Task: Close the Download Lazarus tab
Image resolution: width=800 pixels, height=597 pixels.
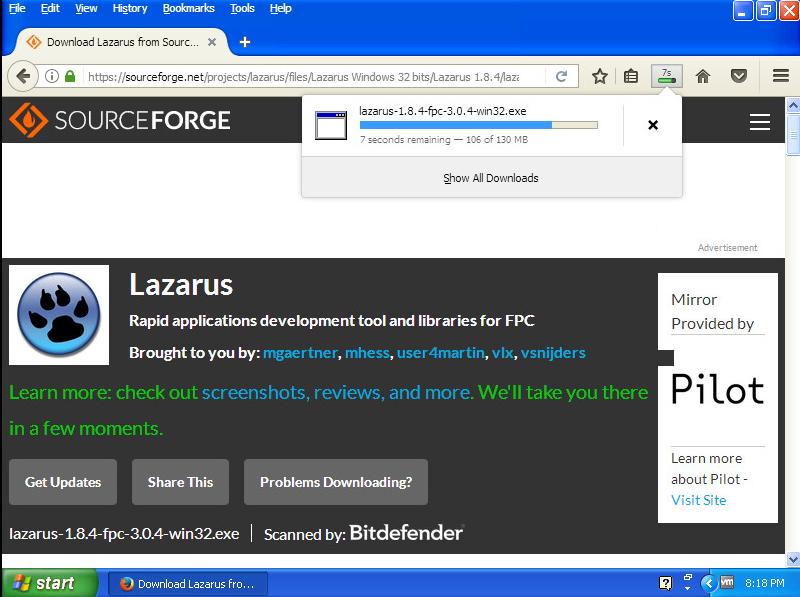Action: [x=212, y=42]
